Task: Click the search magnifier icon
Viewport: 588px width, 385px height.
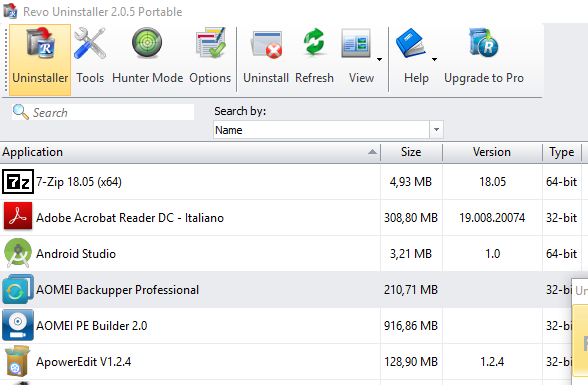Action: coord(20,112)
